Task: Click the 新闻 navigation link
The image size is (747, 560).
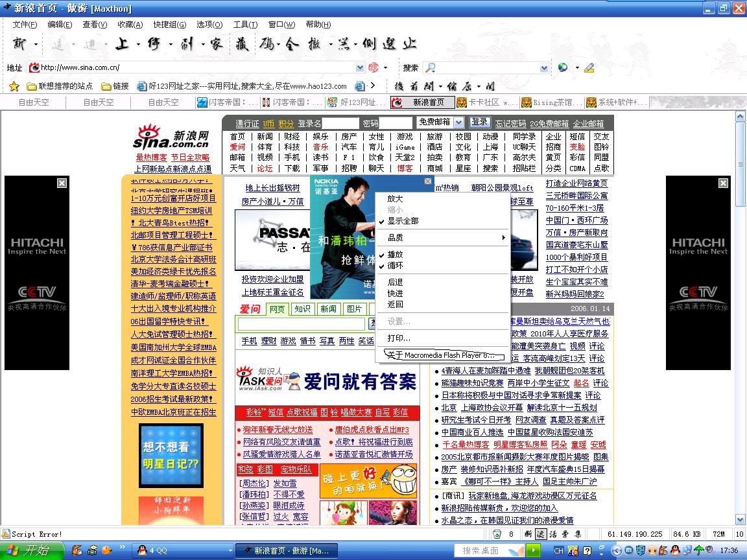Action: tap(265, 136)
